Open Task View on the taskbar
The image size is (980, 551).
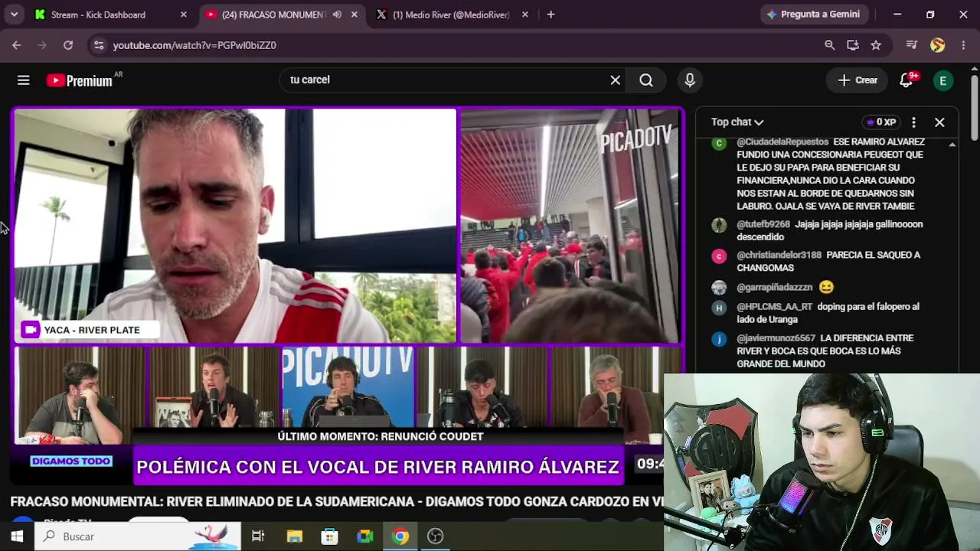tap(258, 536)
